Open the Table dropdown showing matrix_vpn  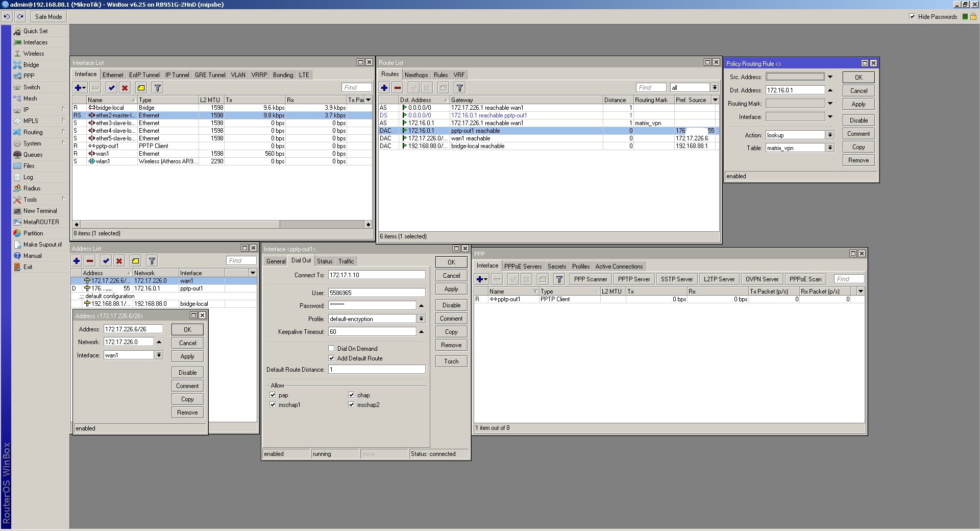tap(830, 148)
